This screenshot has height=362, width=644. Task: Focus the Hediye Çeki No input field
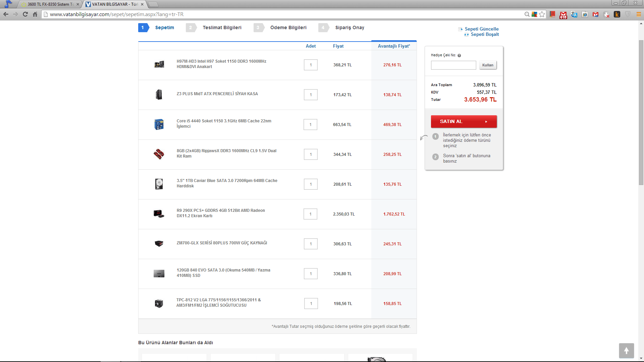[x=453, y=65]
